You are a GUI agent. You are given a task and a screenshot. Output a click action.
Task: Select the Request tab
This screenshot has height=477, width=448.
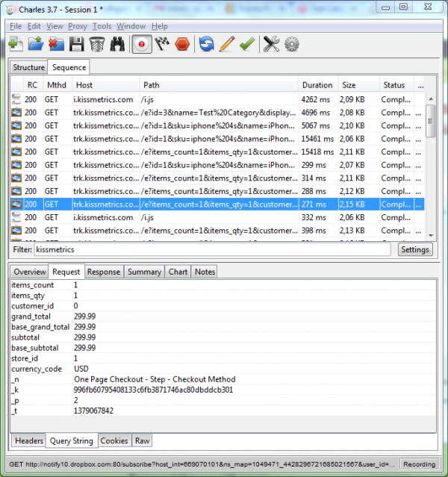(x=66, y=272)
